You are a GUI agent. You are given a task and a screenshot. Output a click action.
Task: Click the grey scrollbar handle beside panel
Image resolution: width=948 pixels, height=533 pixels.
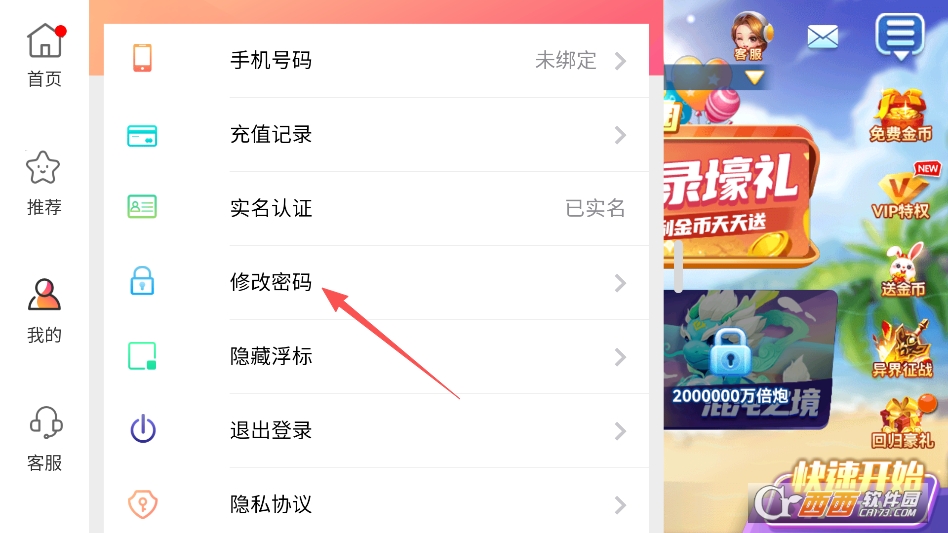(x=678, y=266)
